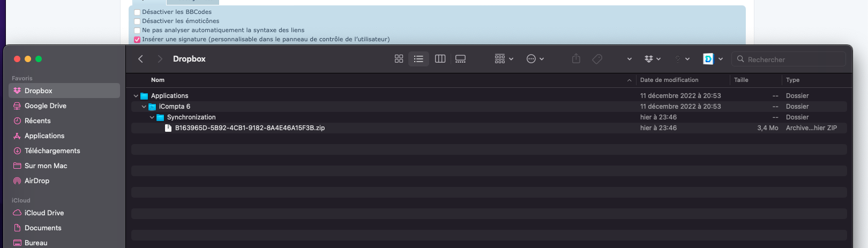Click the red close window button
The width and height of the screenshot is (868, 248).
coord(17,59)
